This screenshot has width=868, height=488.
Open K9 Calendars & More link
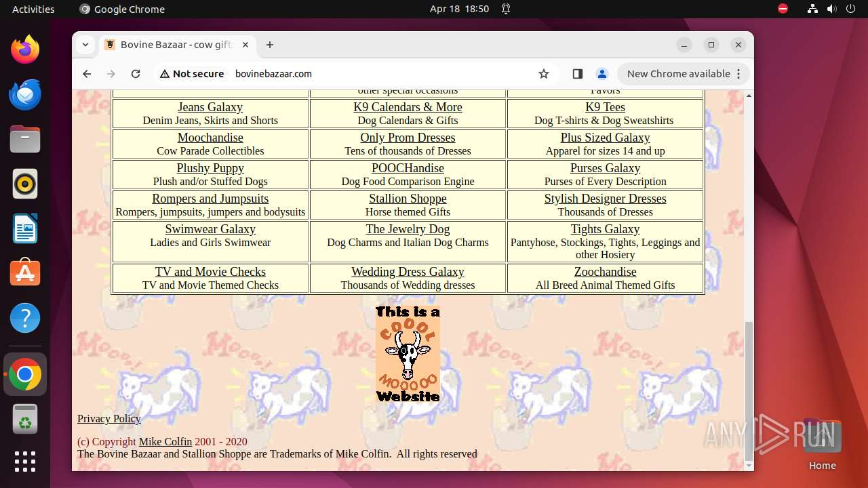coord(408,107)
